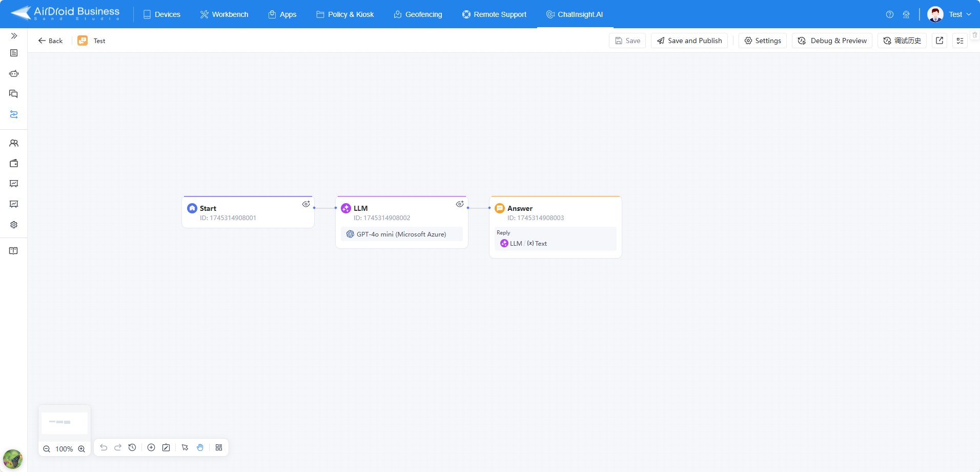Open workflow Settings

coord(763,41)
